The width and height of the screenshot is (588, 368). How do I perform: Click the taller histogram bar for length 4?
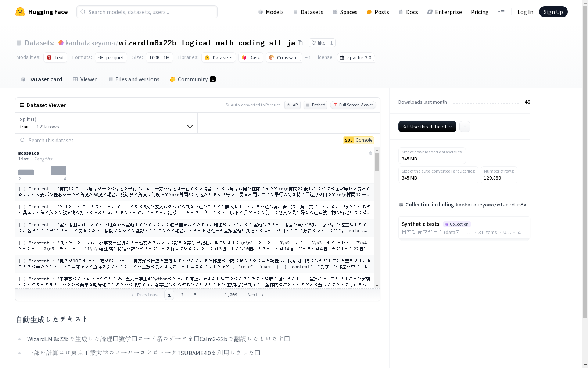[58, 170]
